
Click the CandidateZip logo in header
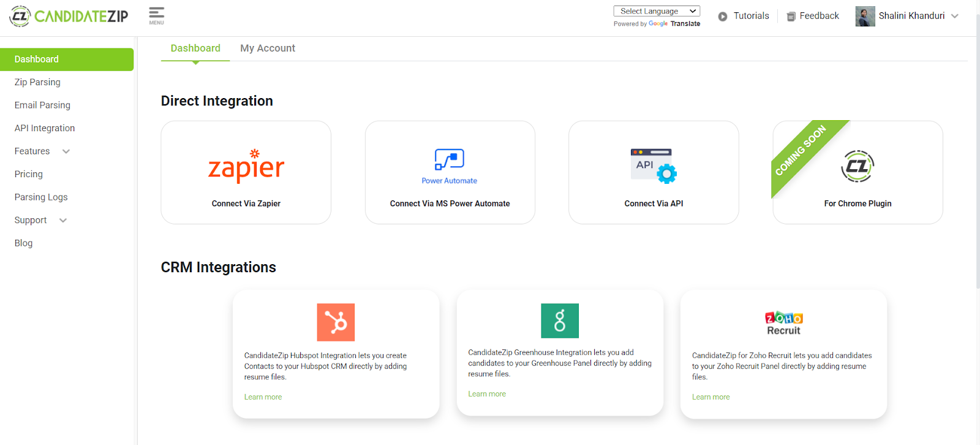69,17
